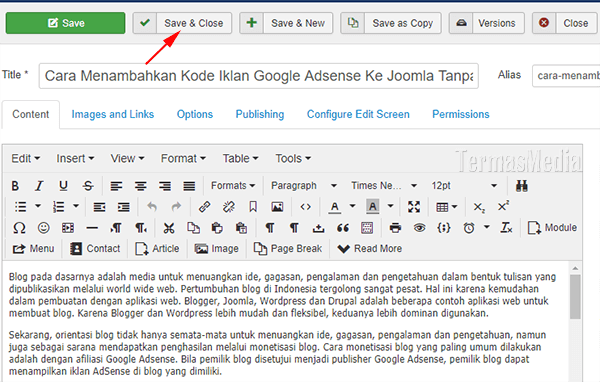Expand the insert table dropdown
This screenshot has width=600, height=382.
447,207
